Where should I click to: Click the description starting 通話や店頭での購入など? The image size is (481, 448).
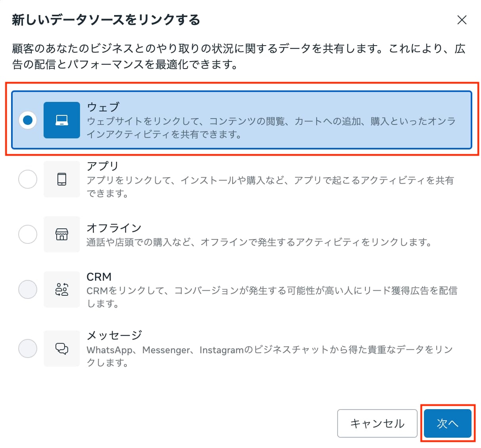point(260,242)
